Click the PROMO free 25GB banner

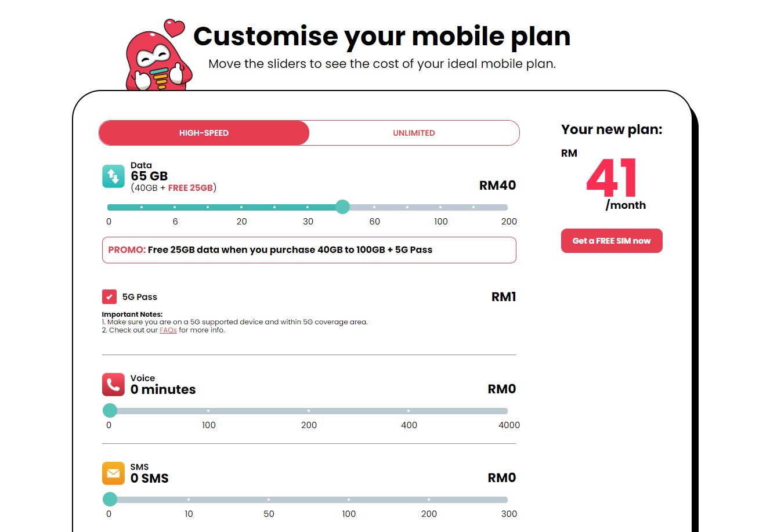tap(309, 250)
